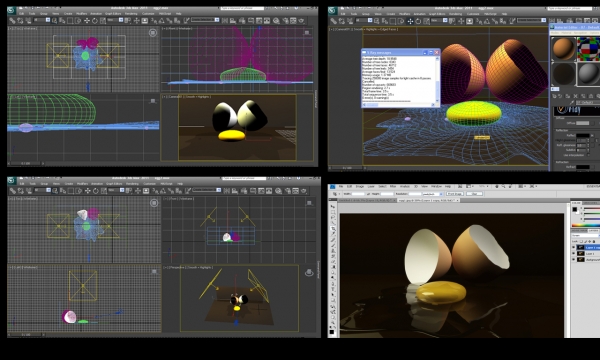
Task: Open Rendering menu in upper-left 3ds Max window
Action: click(131, 13)
